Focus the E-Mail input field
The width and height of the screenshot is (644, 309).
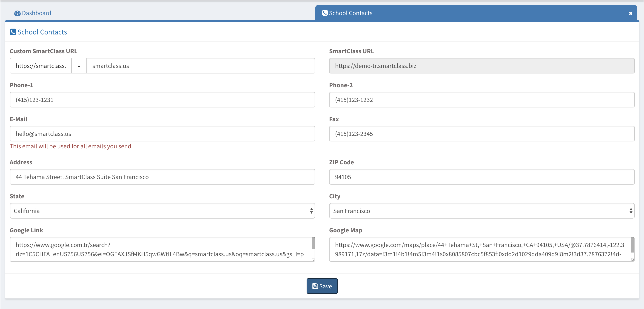click(x=162, y=134)
